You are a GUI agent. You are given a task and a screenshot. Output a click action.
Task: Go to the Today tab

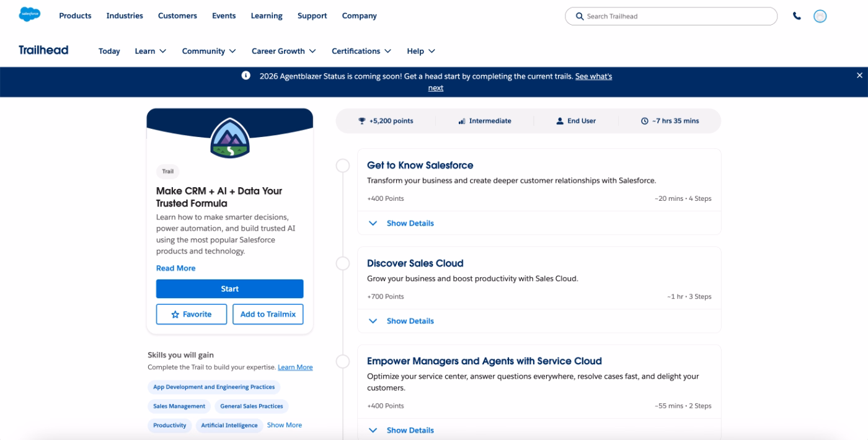tap(109, 51)
